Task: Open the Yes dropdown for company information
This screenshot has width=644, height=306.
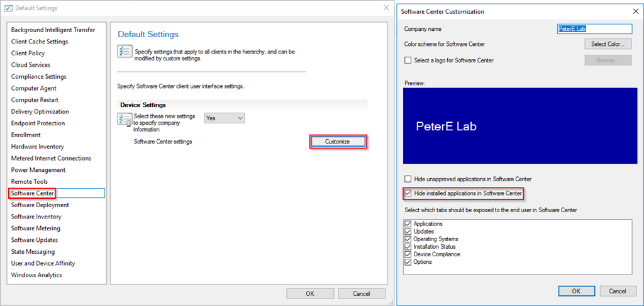Action: point(225,118)
